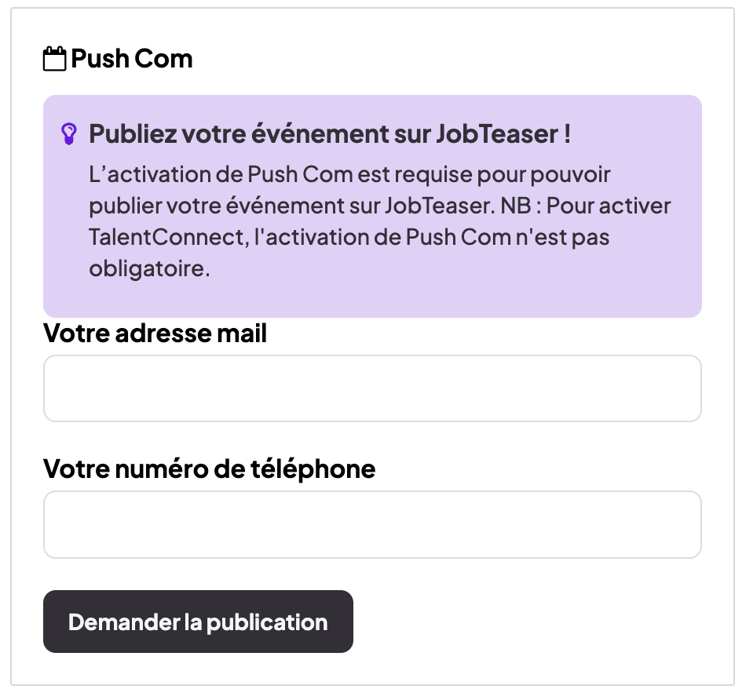
Task: Focus the Votre numéro de téléphone field
Action: [x=372, y=524]
